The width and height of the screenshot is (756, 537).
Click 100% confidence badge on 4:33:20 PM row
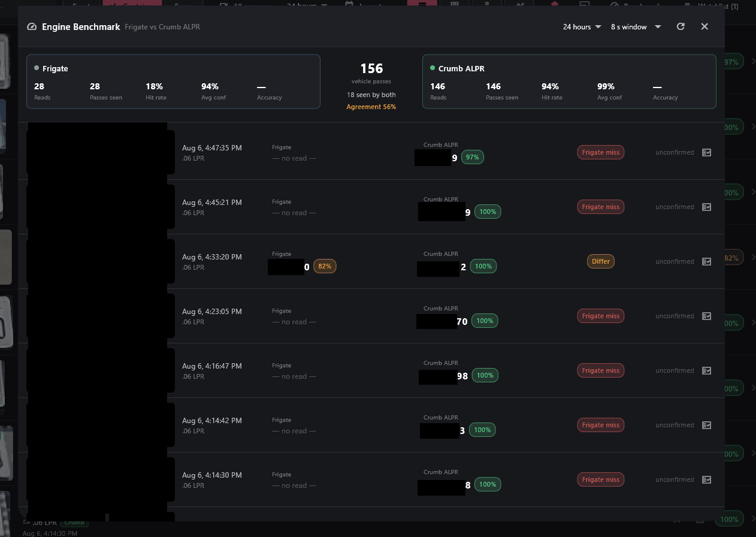pos(483,266)
